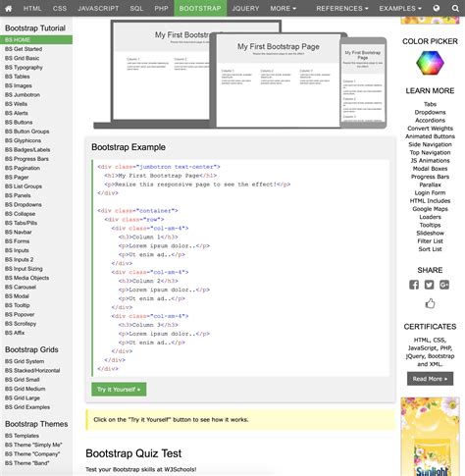
Task: Open the PHP tutorial tab
Action: pyautogui.click(x=161, y=8)
